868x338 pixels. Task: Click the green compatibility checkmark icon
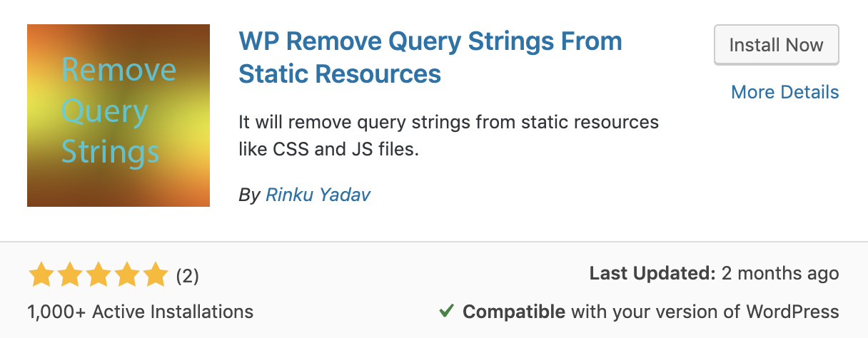pyautogui.click(x=446, y=312)
